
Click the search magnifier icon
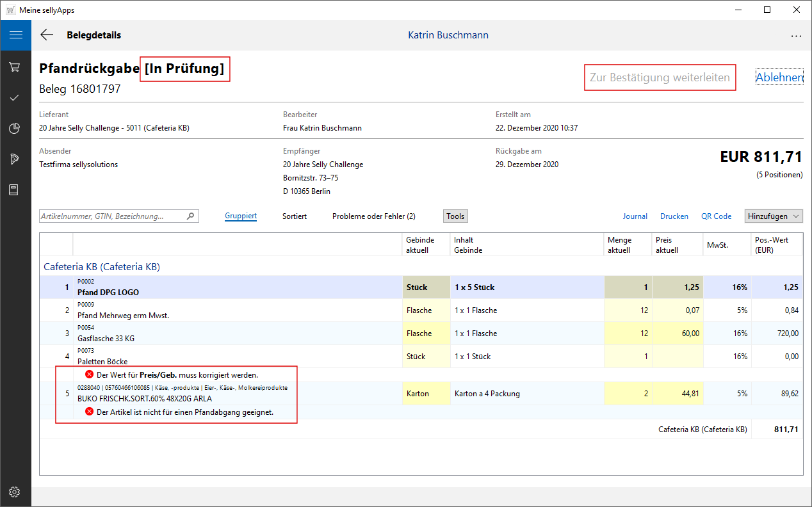[x=190, y=216]
